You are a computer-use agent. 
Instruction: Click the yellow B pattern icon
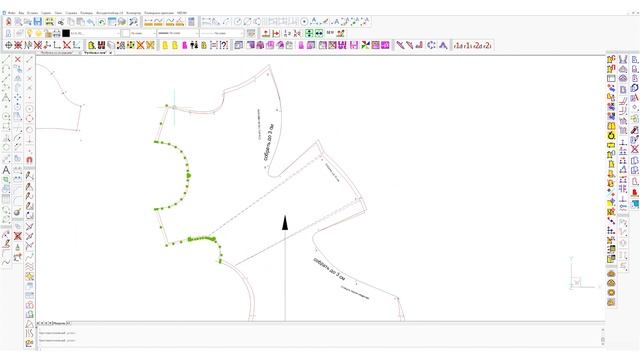coord(92,45)
